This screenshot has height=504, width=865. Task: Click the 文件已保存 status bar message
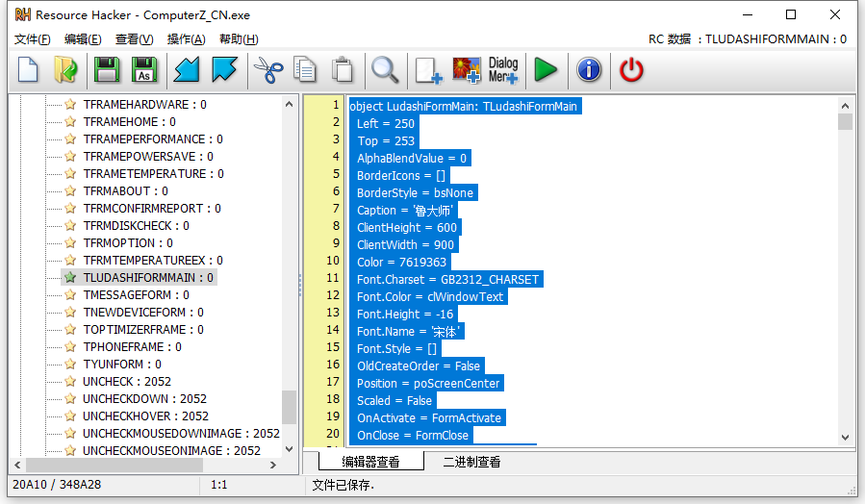(x=343, y=485)
